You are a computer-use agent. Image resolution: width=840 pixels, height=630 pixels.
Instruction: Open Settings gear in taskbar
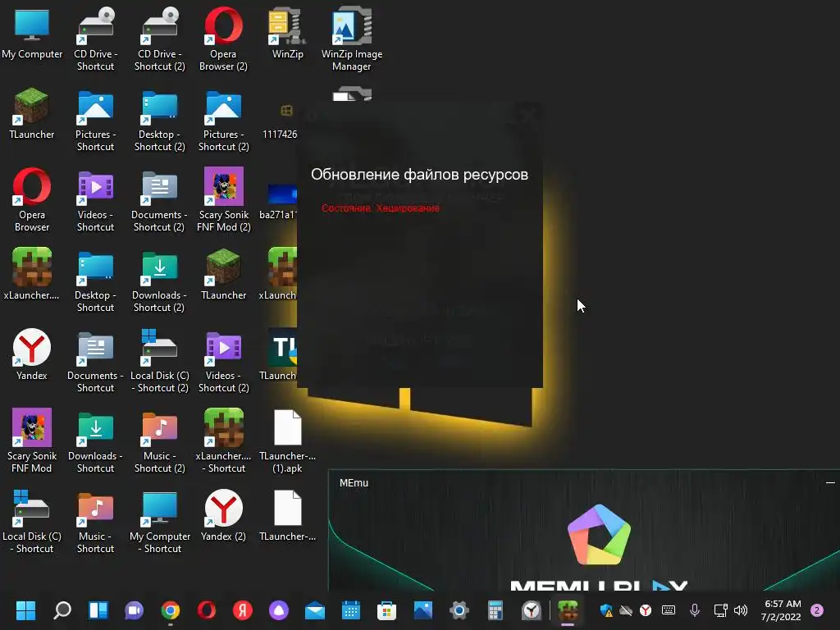point(459,610)
